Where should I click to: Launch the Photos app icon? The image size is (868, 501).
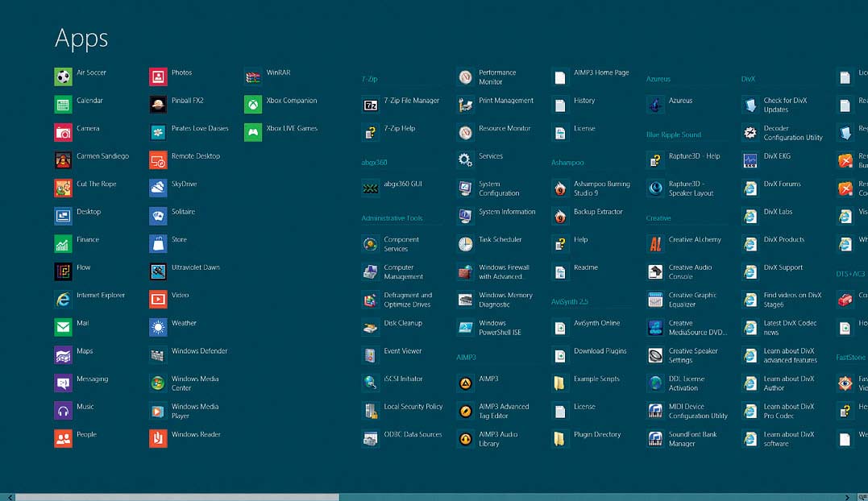[158, 77]
